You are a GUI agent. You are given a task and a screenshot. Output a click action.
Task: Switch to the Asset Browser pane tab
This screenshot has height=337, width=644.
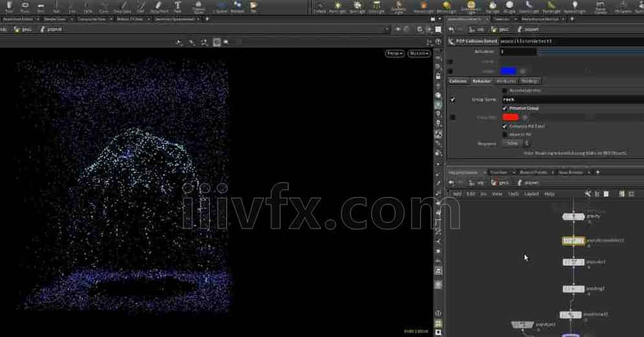tap(570, 172)
